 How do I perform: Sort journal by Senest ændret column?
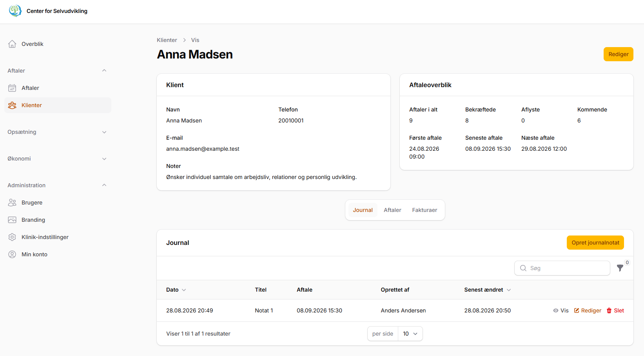click(488, 290)
